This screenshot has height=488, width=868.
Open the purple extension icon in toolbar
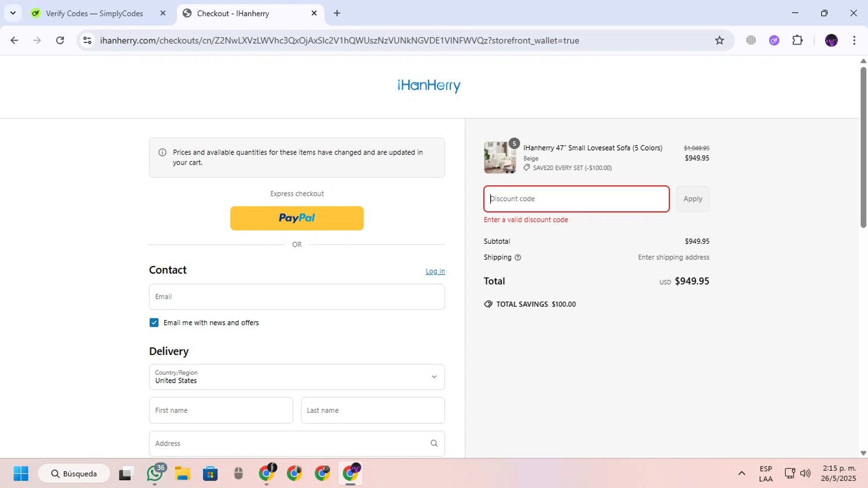774,41
